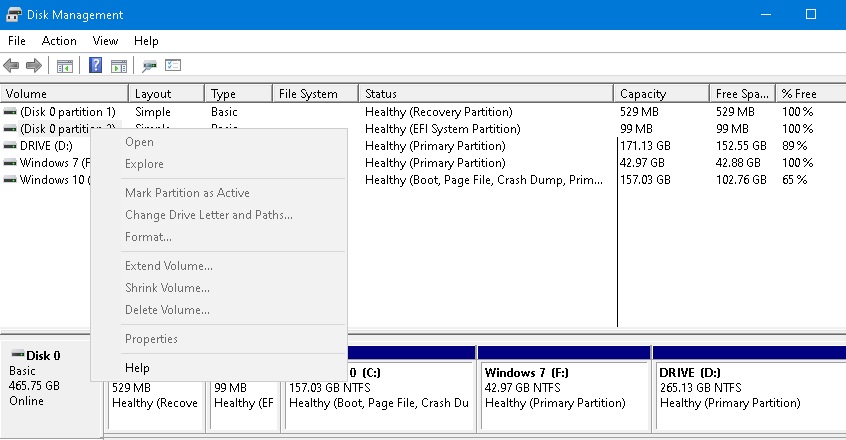Click the Back arrow toolbar icon

click(11, 66)
